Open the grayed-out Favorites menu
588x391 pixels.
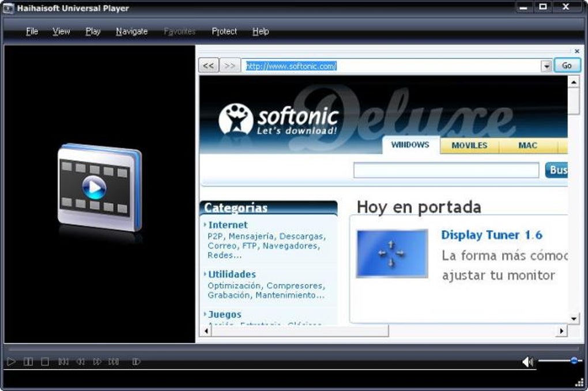tap(180, 32)
